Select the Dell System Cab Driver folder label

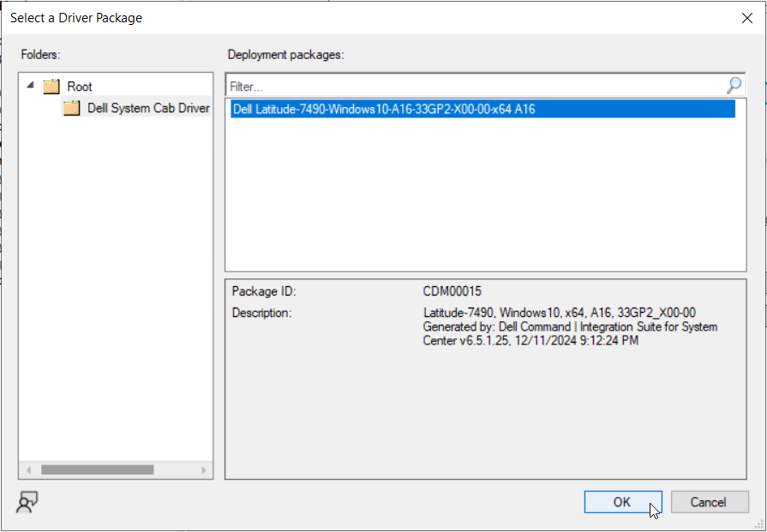pyautogui.click(x=148, y=108)
